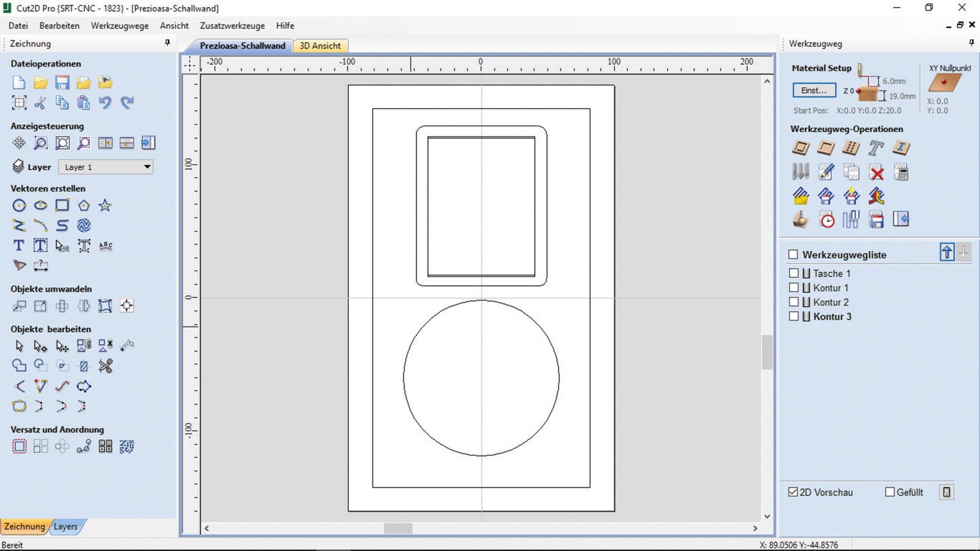Image resolution: width=980 pixels, height=551 pixels.
Task: Open the distort object tool icon
Action: coord(105,306)
